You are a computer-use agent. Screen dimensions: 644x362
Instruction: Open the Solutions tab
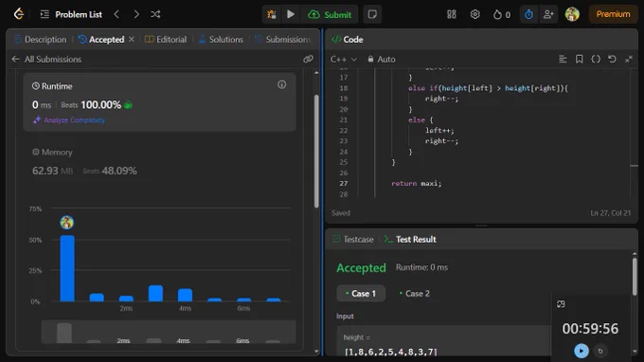[221, 40]
